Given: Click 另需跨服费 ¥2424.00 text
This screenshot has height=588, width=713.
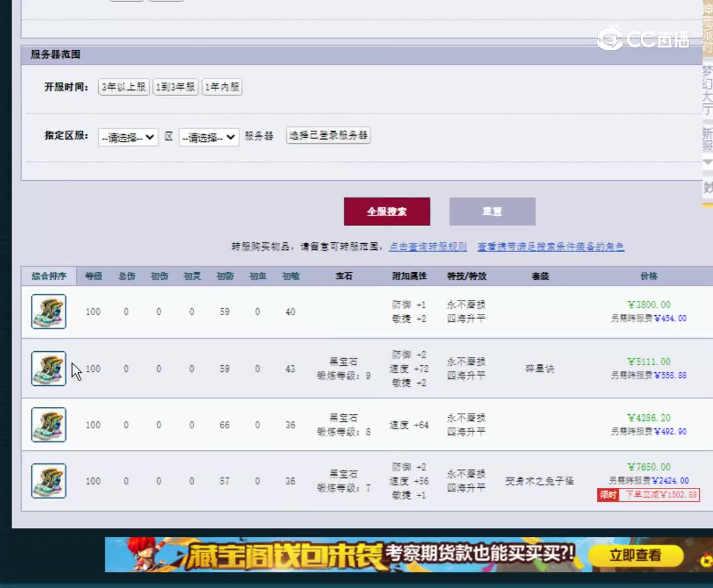Looking at the screenshot, I should pyautogui.click(x=649, y=481).
